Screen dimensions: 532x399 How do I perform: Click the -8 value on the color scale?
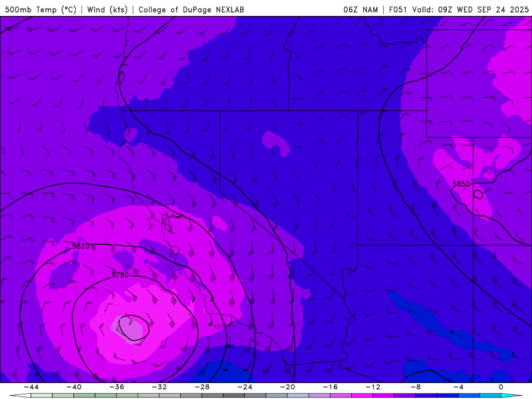416,387
